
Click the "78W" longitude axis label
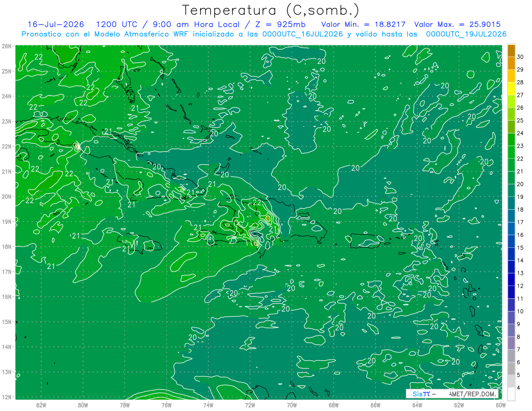coord(125,405)
